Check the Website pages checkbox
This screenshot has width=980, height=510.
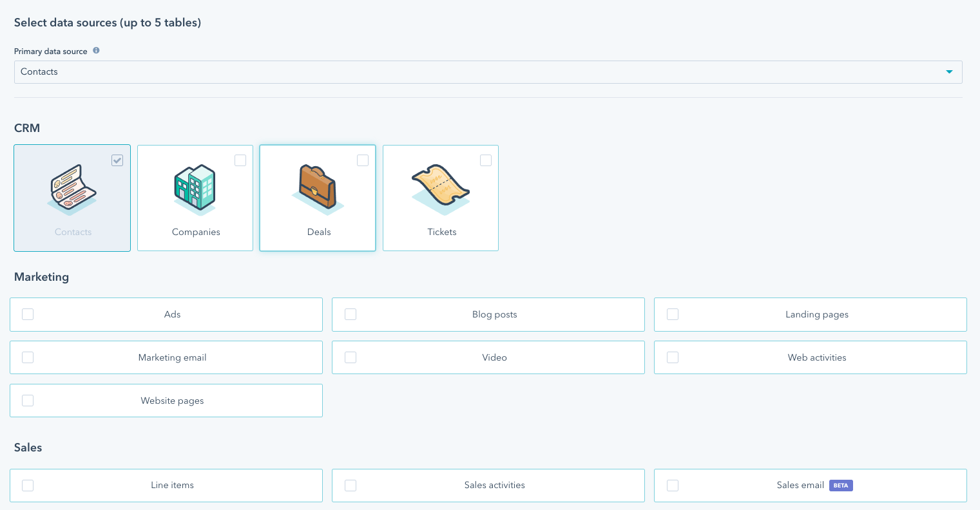click(28, 401)
